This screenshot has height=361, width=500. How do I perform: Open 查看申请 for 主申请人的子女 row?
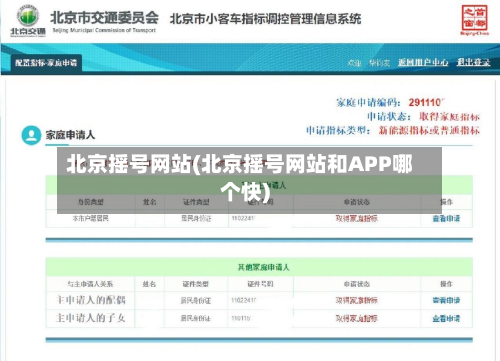point(446,318)
